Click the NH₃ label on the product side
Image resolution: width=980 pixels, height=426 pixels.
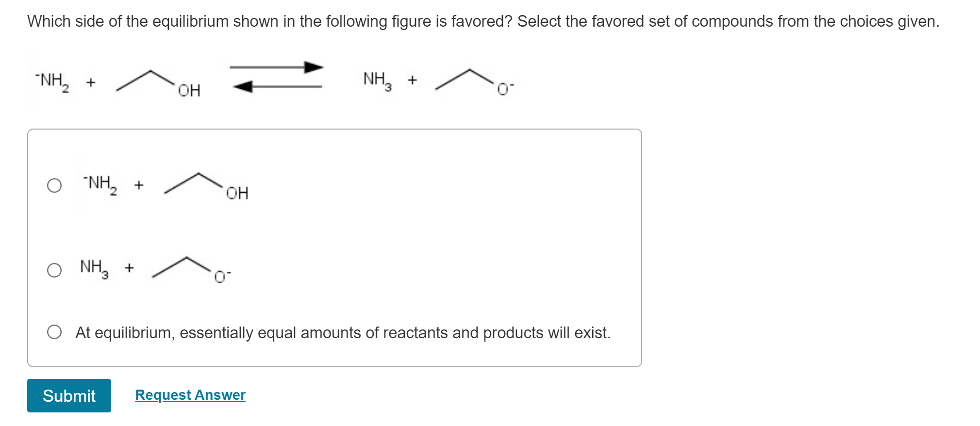376,79
